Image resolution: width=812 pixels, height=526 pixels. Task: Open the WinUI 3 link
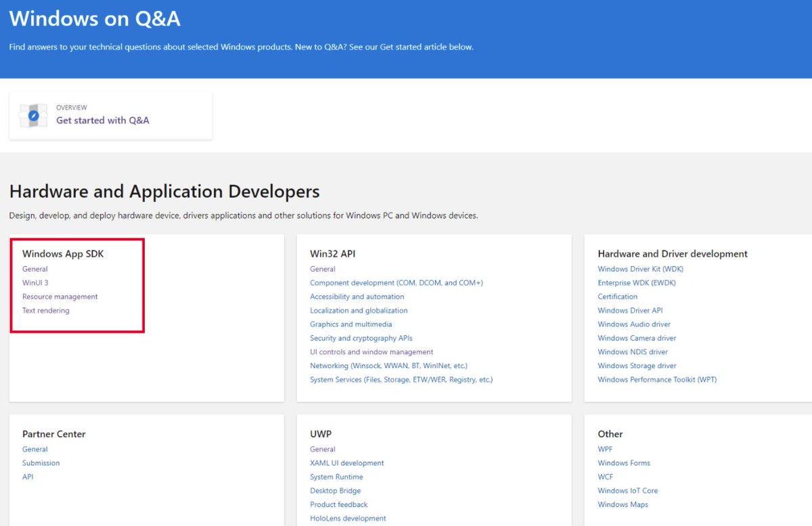(x=35, y=283)
